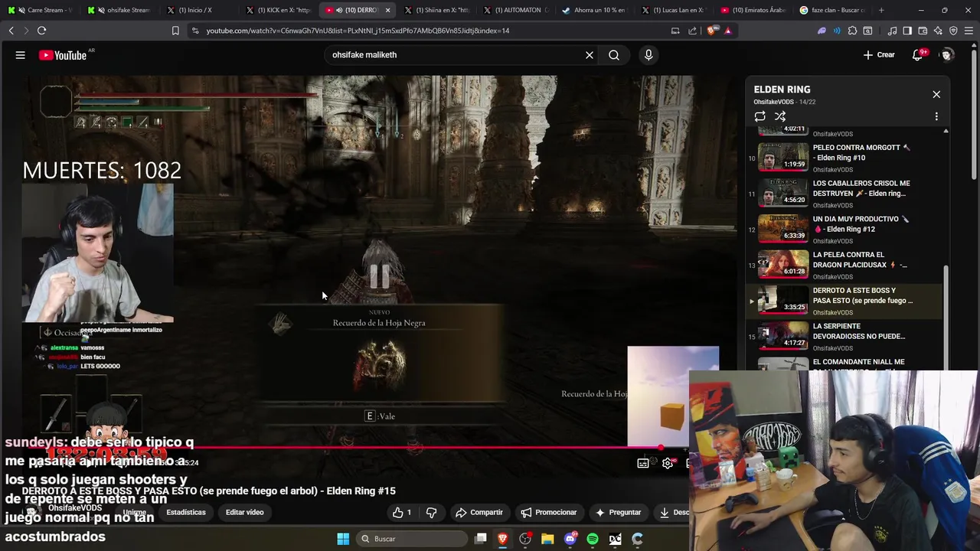Start voice search with the microphone icon

pos(648,55)
